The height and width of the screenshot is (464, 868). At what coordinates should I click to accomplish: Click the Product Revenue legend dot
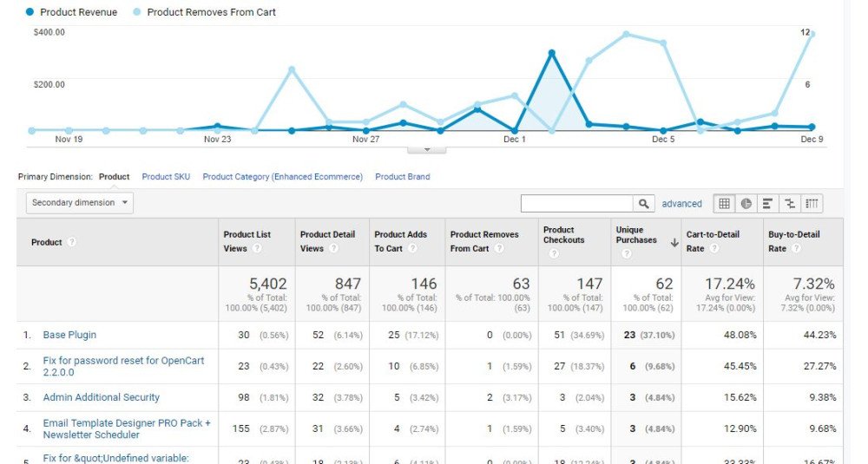coord(30,11)
